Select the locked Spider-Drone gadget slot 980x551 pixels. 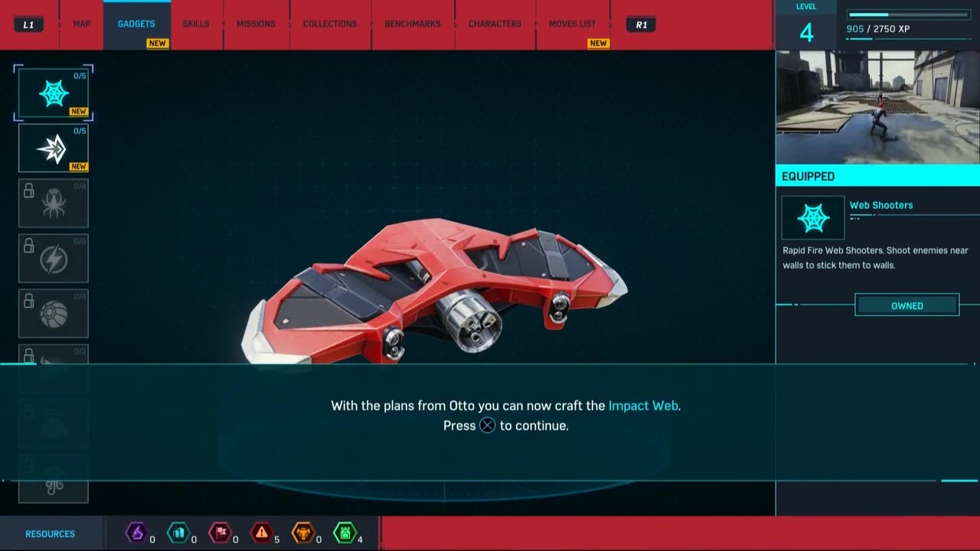click(x=54, y=204)
